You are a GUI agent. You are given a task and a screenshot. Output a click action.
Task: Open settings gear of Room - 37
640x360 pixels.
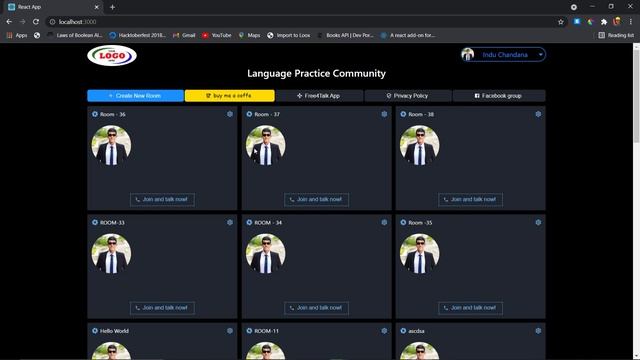tap(384, 114)
